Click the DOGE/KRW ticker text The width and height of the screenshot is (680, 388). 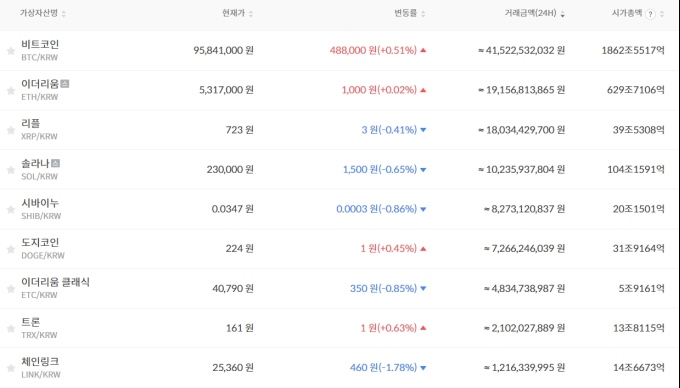pos(43,256)
